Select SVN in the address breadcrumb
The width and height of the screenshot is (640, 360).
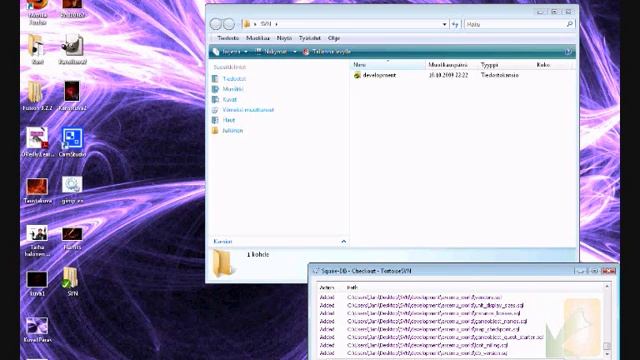pos(266,24)
